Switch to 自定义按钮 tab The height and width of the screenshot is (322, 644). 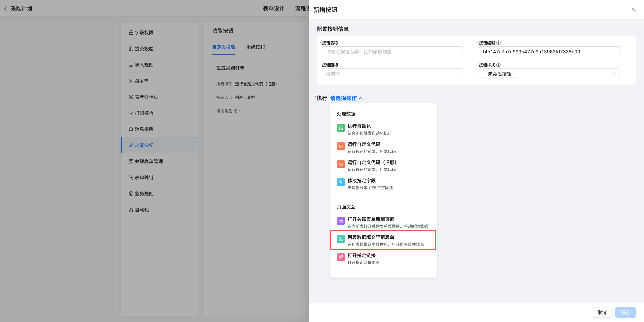point(223,47)
